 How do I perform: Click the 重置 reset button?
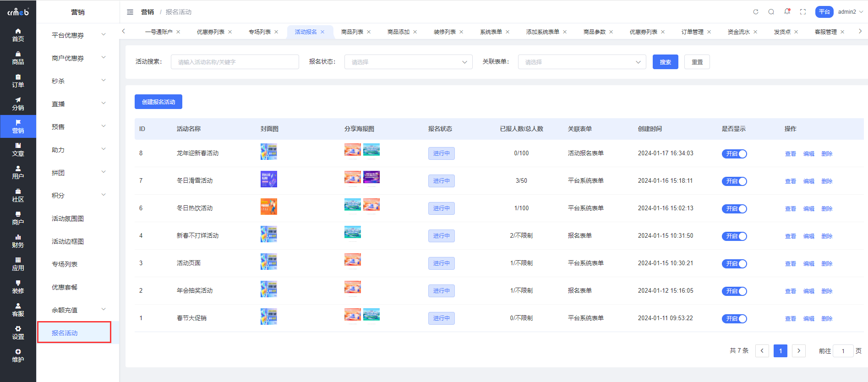[697, 62]
